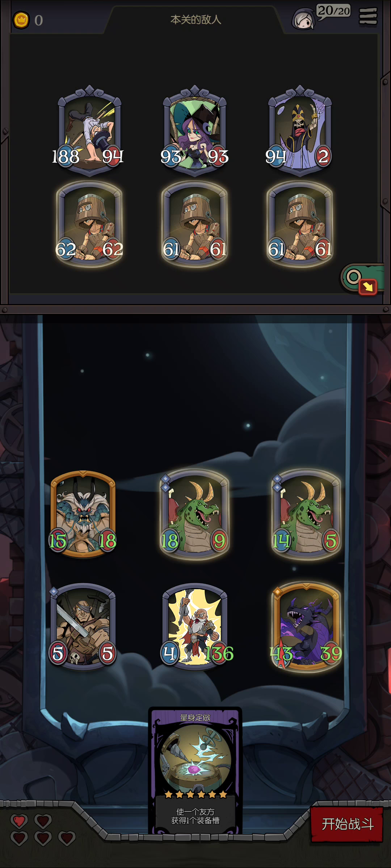The width and height of the screenshot is (391, 868).
Task: Select the green dragon ally card 14/5
Action: pos(307,514)
